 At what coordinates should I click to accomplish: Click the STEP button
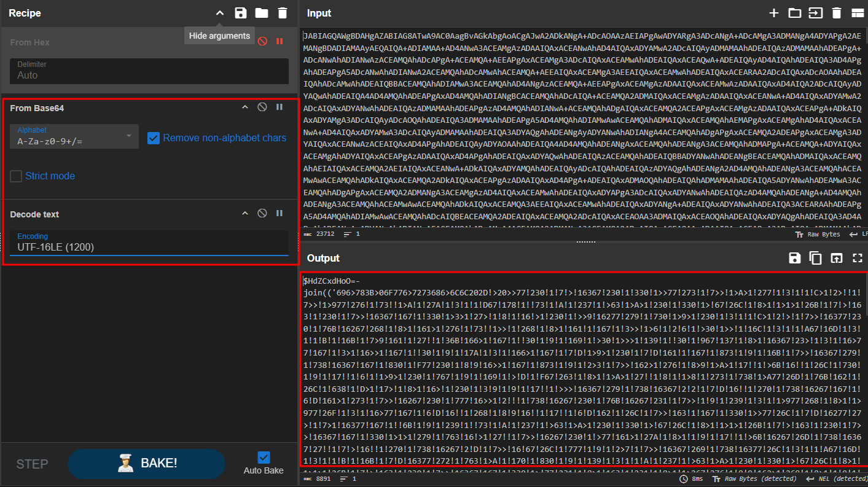tap(32, 464)
